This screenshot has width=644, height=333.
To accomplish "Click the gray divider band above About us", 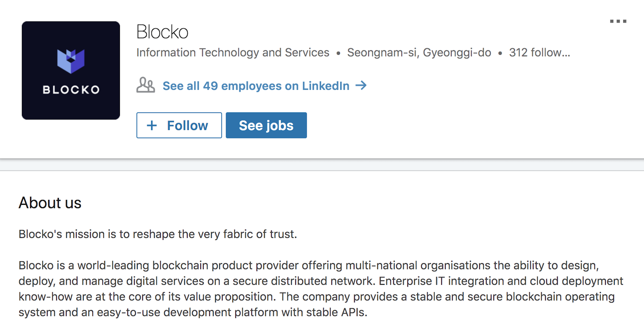I will [x=322, y=165].
